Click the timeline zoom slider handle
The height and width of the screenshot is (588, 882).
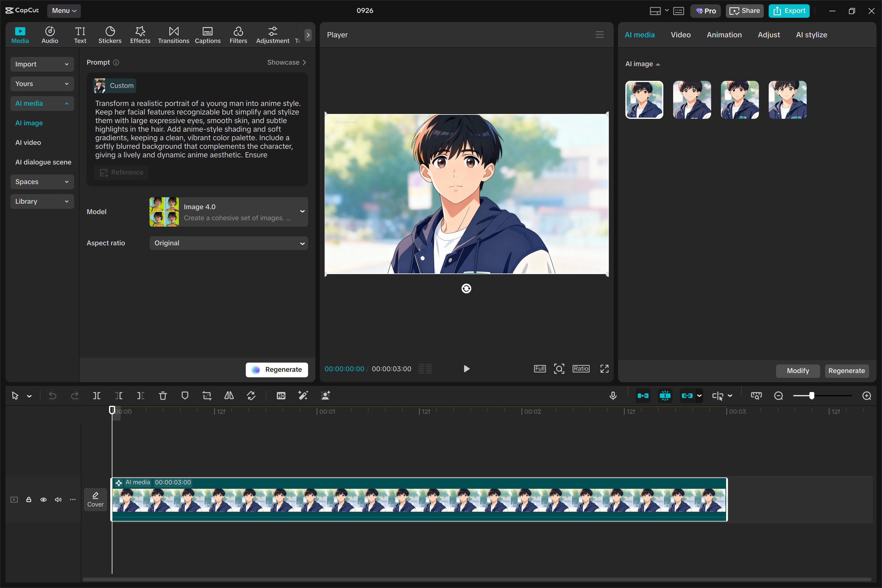pos(812,396)
